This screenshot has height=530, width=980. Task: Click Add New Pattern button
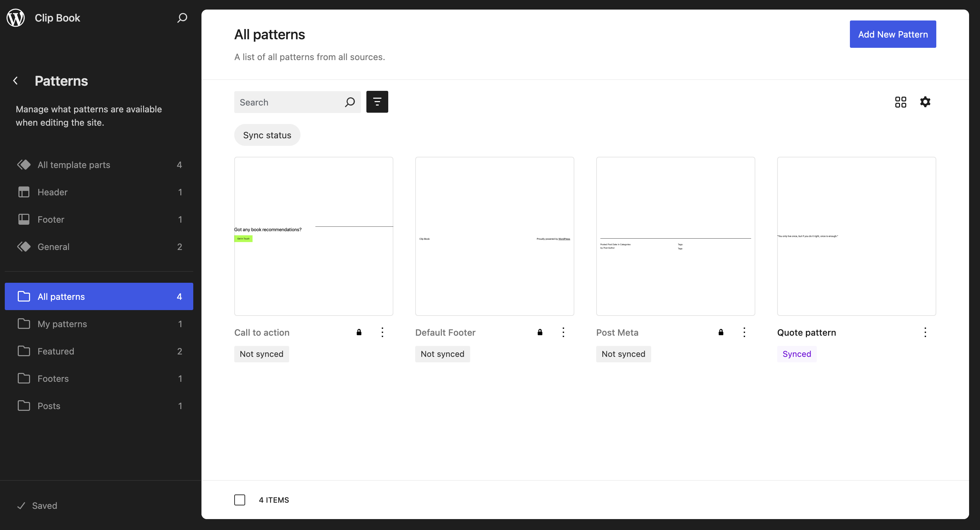click(x=893, y=34)
